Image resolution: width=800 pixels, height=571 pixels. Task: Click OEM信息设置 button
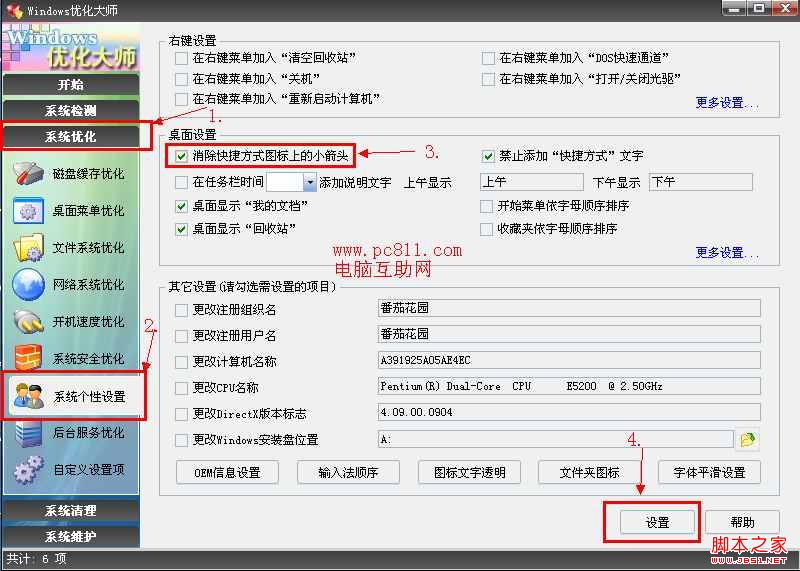pyautogui.click(x=227, y=473)
